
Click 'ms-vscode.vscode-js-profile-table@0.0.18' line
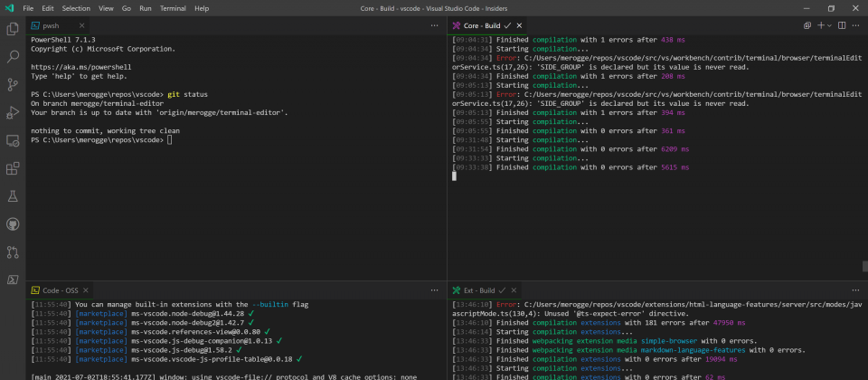pos(166,359)
